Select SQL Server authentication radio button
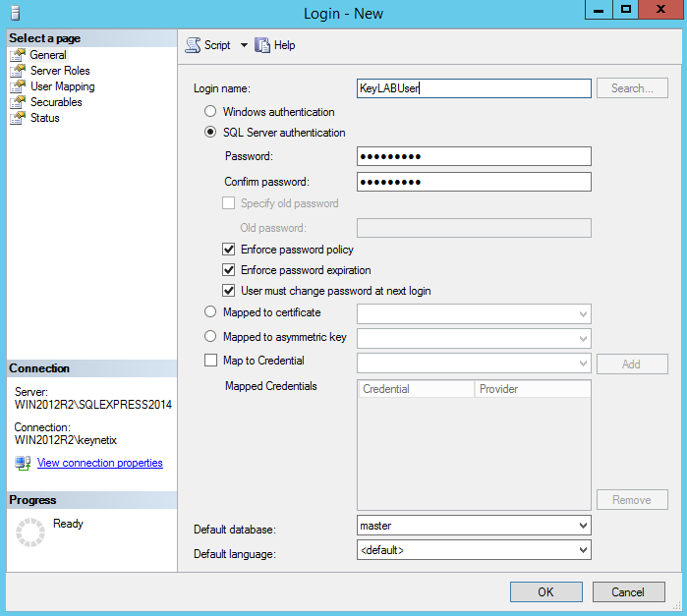 click(210, 132)
